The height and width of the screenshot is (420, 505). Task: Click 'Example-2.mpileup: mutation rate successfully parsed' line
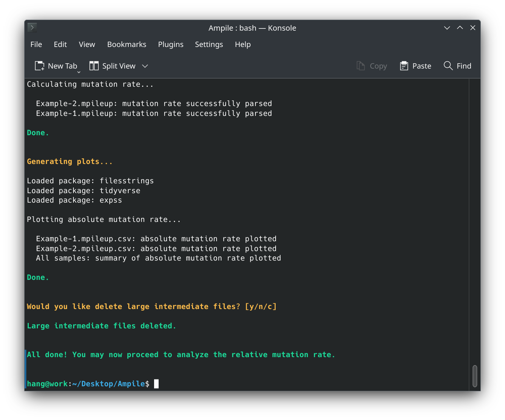pyautogui.click(x=154, y=103)
